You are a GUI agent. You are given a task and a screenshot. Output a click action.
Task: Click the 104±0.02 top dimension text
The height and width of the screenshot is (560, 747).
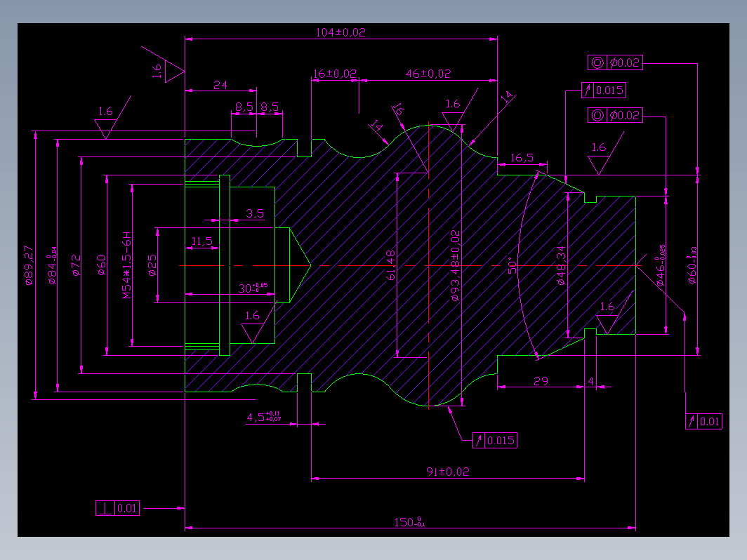coord(341,32)
